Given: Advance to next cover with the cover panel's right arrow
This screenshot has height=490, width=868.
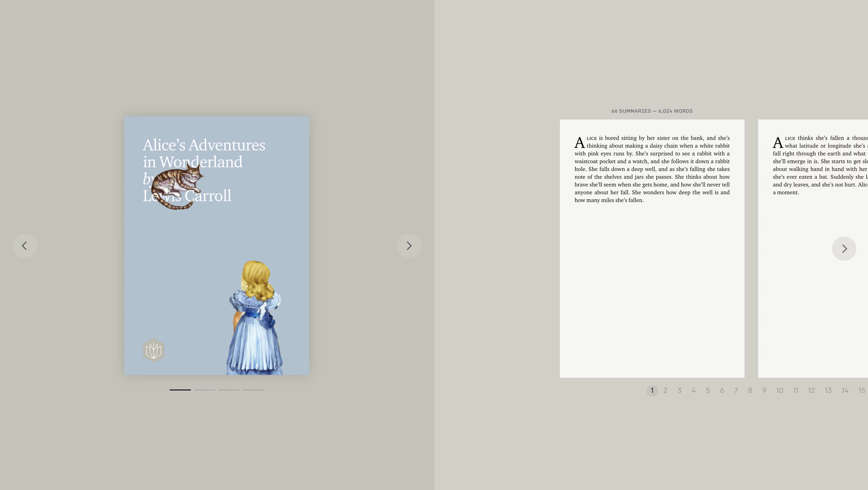Looking at the screenshot, I should [409, 246].
